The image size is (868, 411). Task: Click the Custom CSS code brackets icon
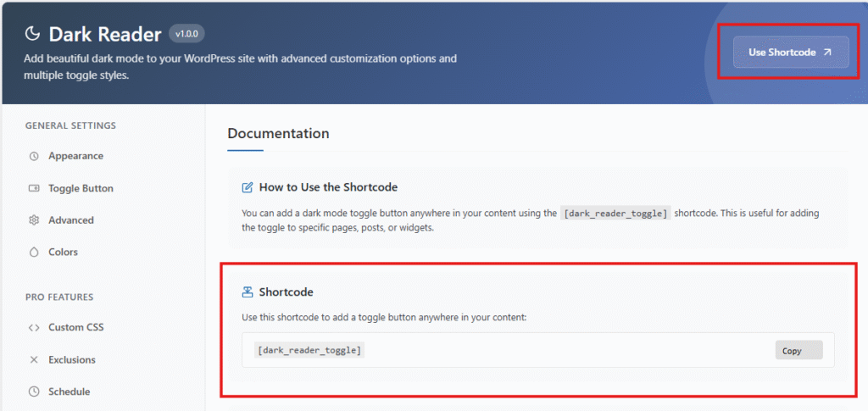[34, 327]
